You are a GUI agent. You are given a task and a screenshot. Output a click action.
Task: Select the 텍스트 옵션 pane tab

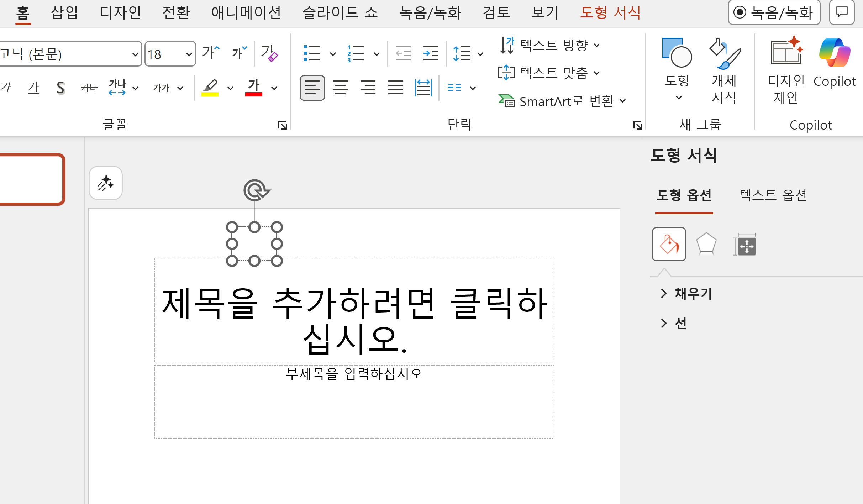[x=773, y=195]
